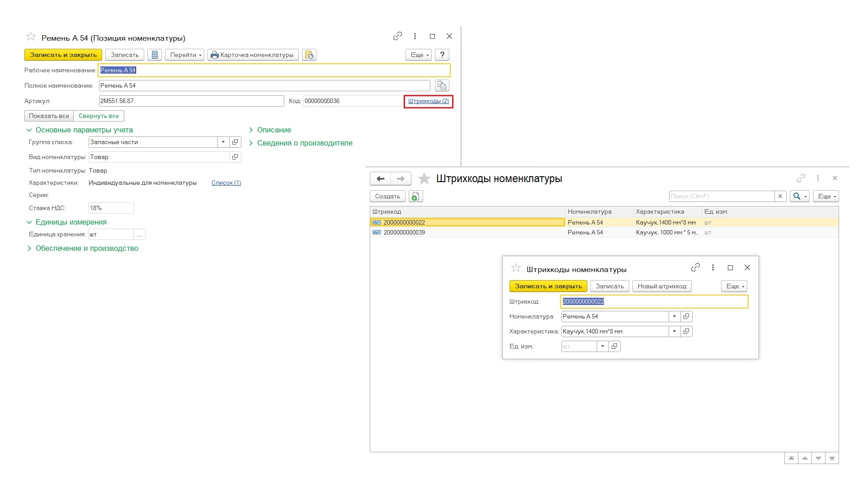Click the copy icon beside Полное наименование field

click(442, 85)
